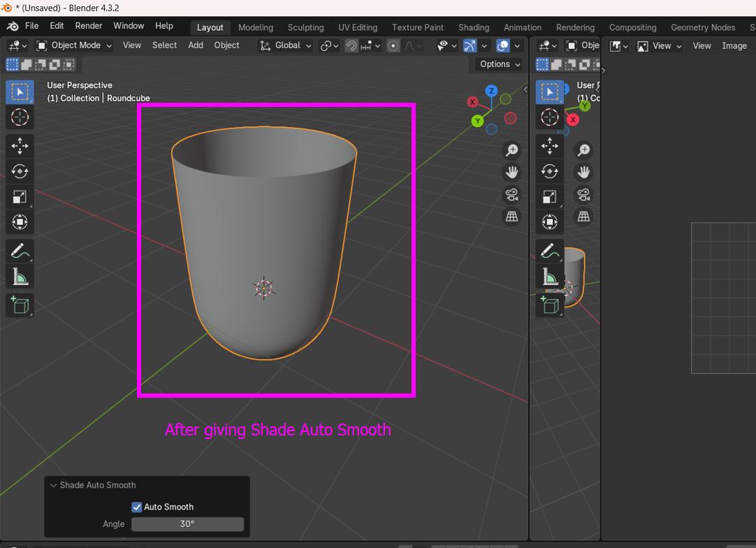Switch to the Geometry Nodes workspace tab
The width and height of the screenshot is (756, 548).
(703, 27)
